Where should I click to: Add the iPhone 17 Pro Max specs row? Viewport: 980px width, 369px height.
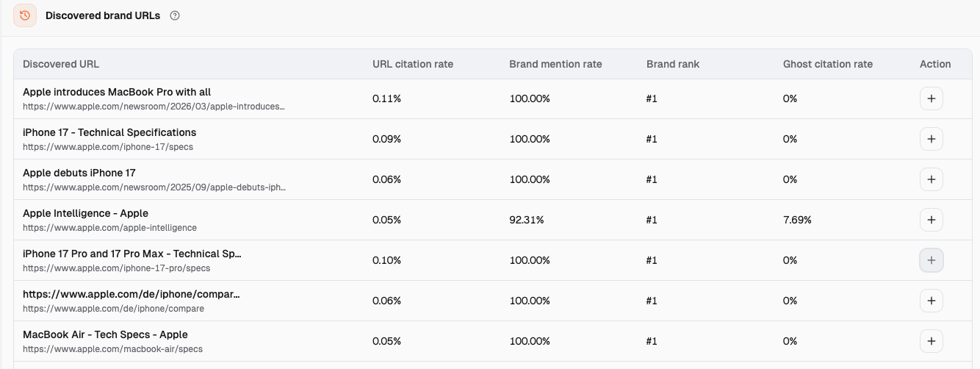[932, 260]
